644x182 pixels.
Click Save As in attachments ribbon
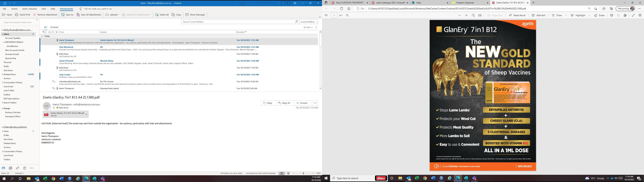pos(67,15)
